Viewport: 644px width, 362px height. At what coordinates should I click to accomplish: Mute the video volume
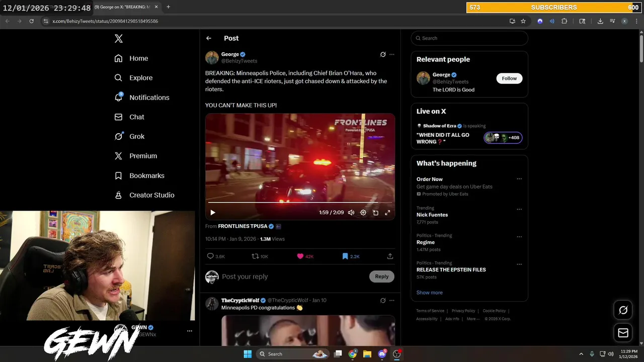point(351,213)
